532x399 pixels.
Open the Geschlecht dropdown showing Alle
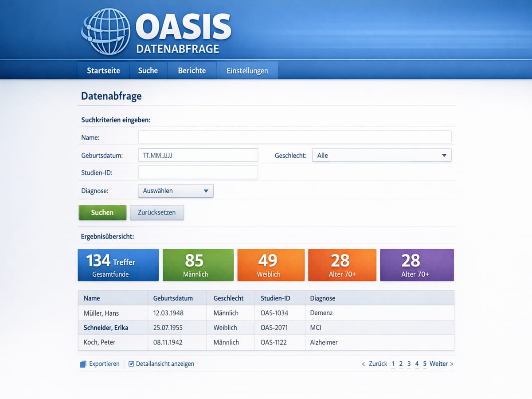point(382,155)
